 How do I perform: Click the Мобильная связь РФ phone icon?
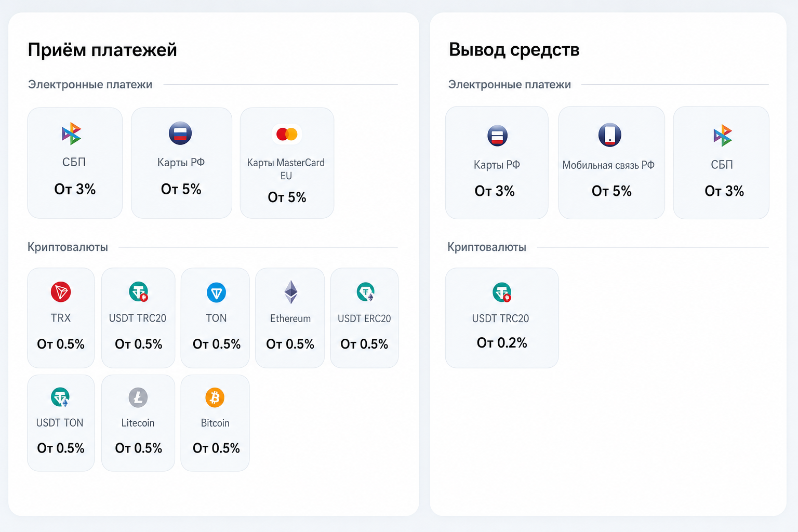(610, 135)
